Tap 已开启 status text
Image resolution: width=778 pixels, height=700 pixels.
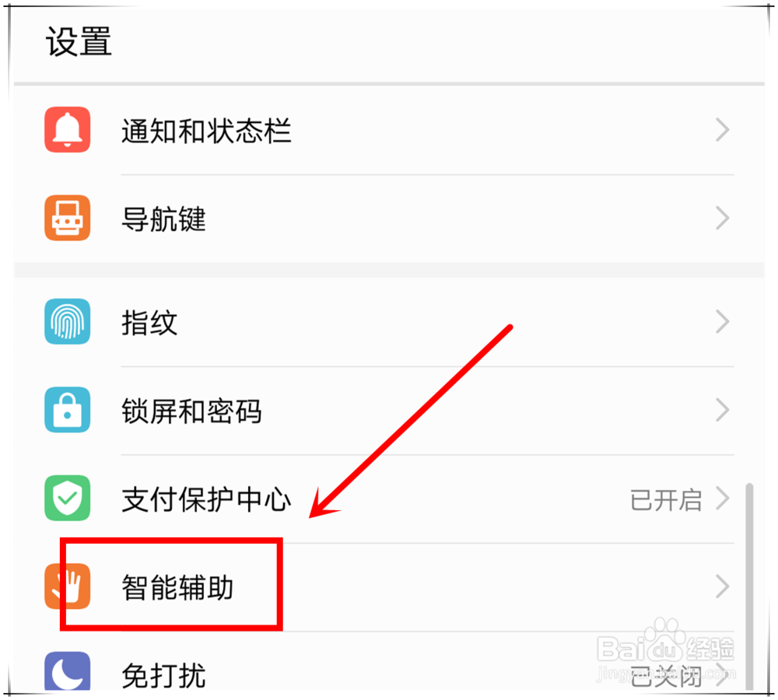[x=666, y=499]
